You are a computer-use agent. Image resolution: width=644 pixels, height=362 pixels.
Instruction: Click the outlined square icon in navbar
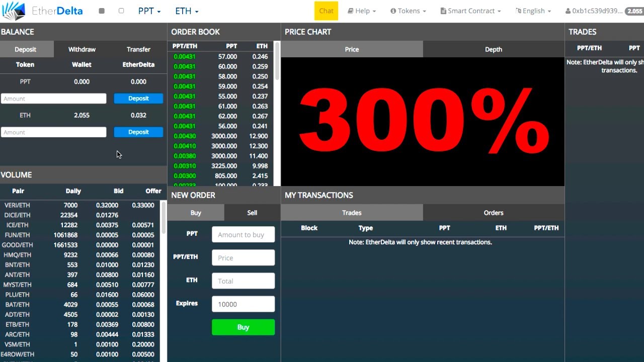pos(121,11)
